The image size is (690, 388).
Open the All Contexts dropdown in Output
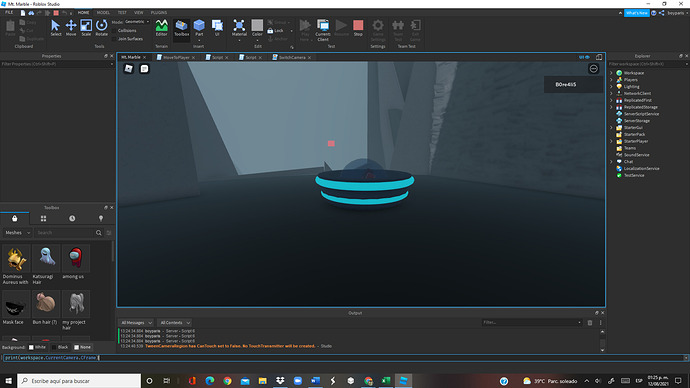[175, 322]
